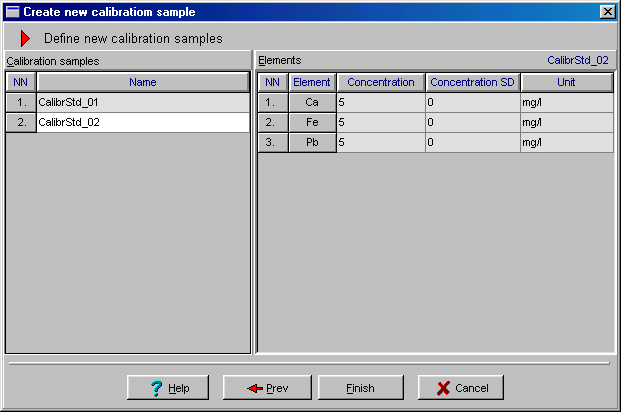Screen dimensions: 621x412
Task: Click the mg/l unit cell for Fe
Action: click(567, 122)
